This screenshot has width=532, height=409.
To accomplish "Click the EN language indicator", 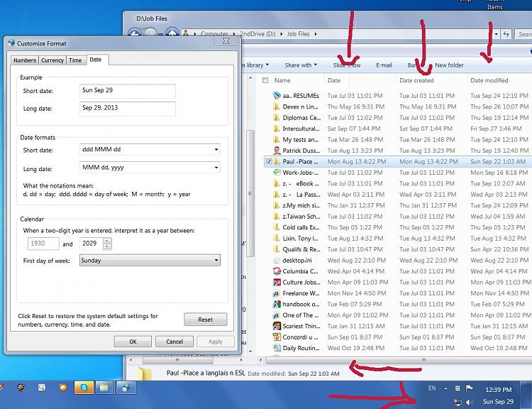I will click(432, 388).
